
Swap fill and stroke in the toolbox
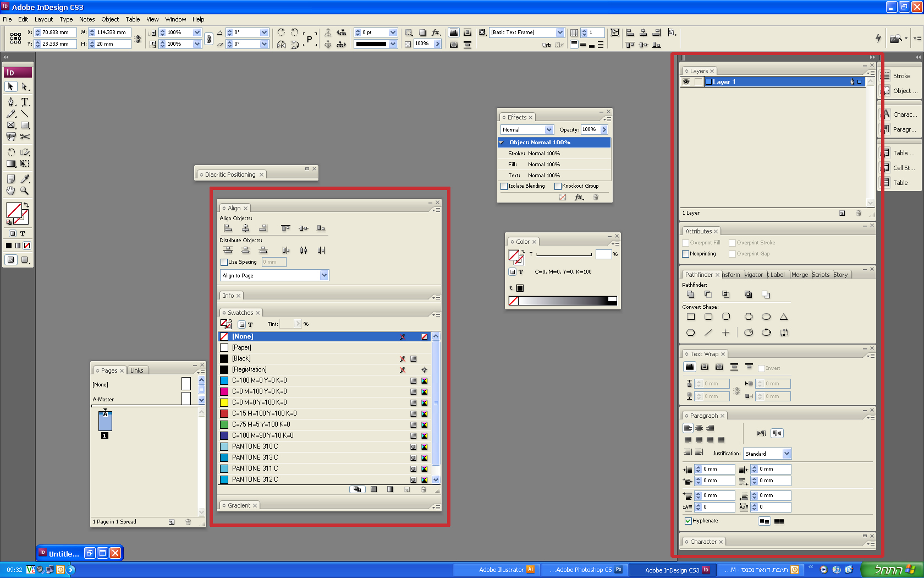26,205
